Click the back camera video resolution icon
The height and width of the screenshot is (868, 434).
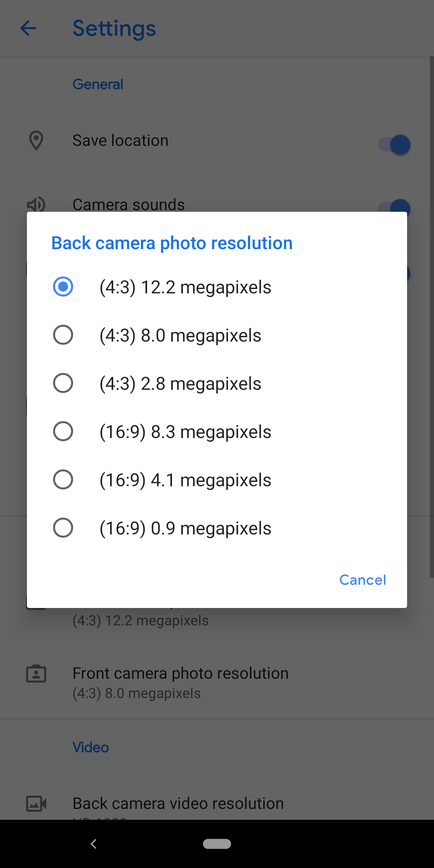click(x=36, y=804)
